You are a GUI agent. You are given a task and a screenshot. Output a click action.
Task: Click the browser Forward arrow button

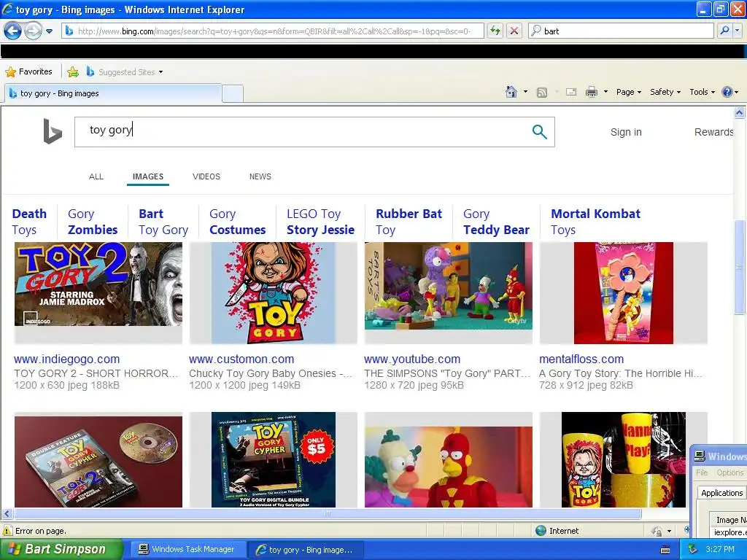[34, 31]
